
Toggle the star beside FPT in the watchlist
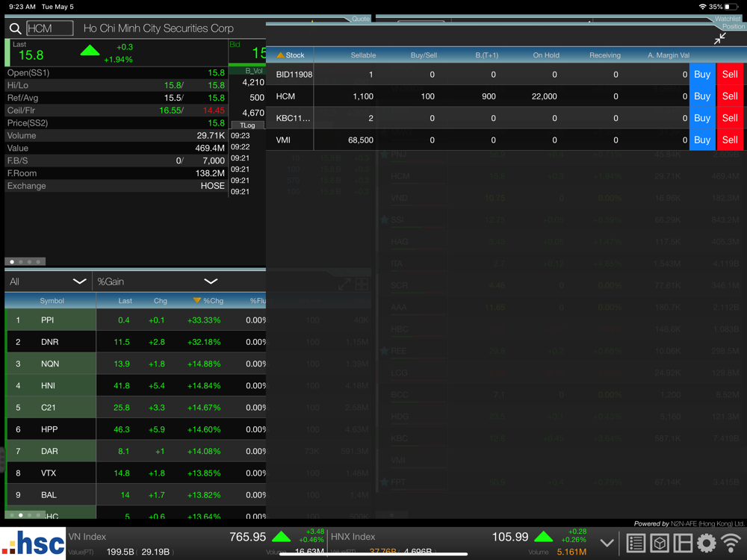point(384,482)
